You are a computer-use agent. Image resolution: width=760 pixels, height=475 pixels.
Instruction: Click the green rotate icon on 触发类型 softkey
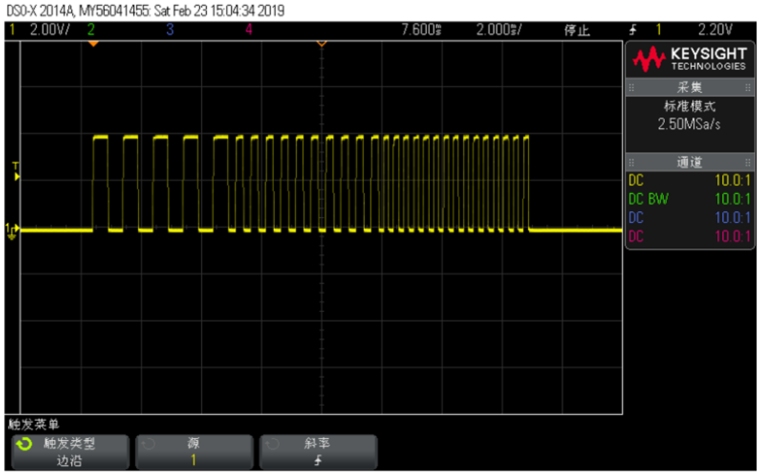pos(22,441)
